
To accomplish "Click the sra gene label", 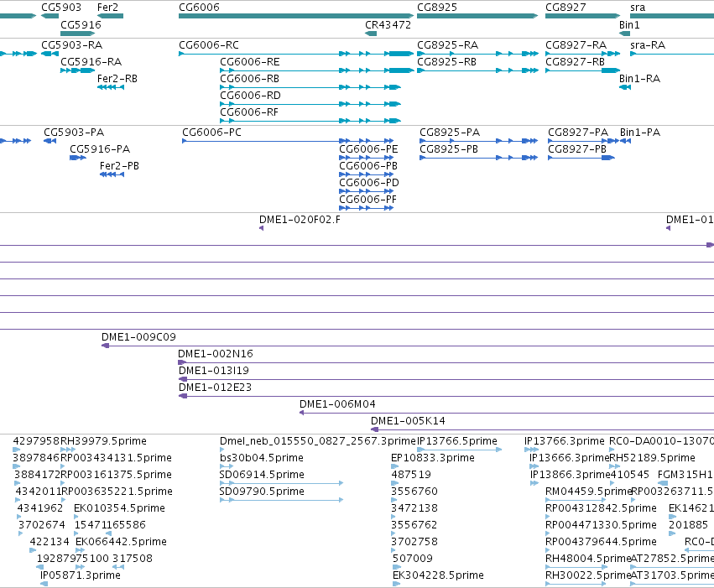I will (x=638, y=8).
